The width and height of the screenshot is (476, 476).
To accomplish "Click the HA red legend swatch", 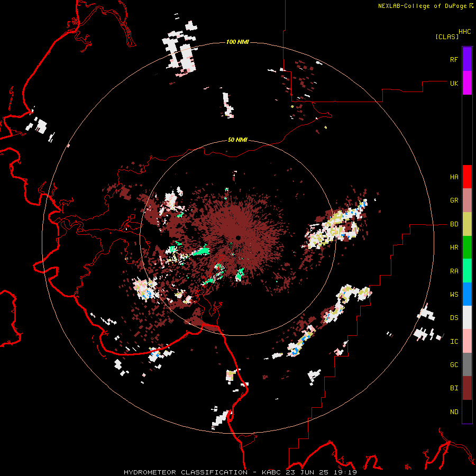I will coord(467,177).
